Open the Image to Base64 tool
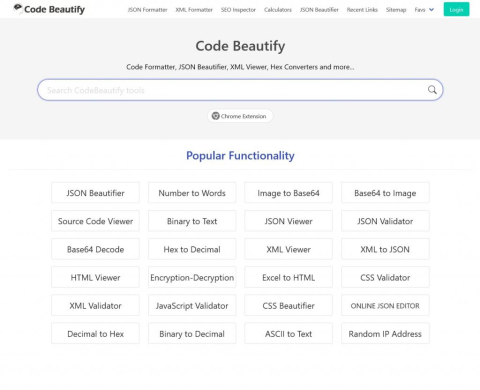Screen dimensions: 480x390 (288, 193)
